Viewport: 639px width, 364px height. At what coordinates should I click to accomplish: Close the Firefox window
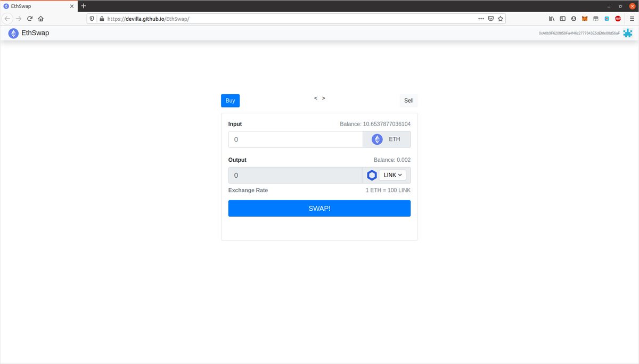(632, 5)
